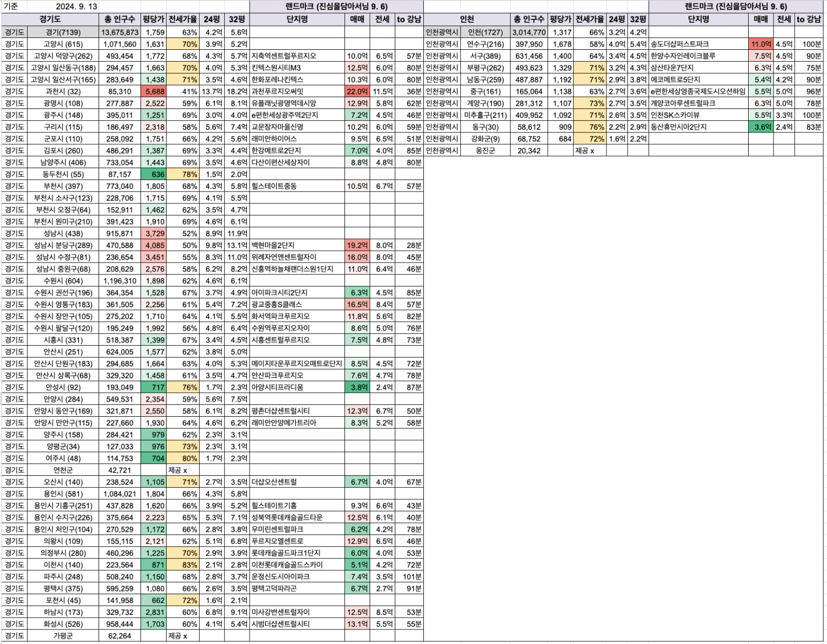
Task: Select 광교중흥S클래스 cell
Action: click(x=297, y=305)
